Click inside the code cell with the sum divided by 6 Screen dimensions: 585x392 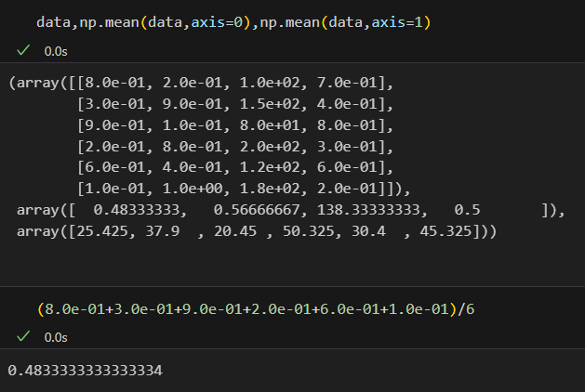[x=256, y=309]
